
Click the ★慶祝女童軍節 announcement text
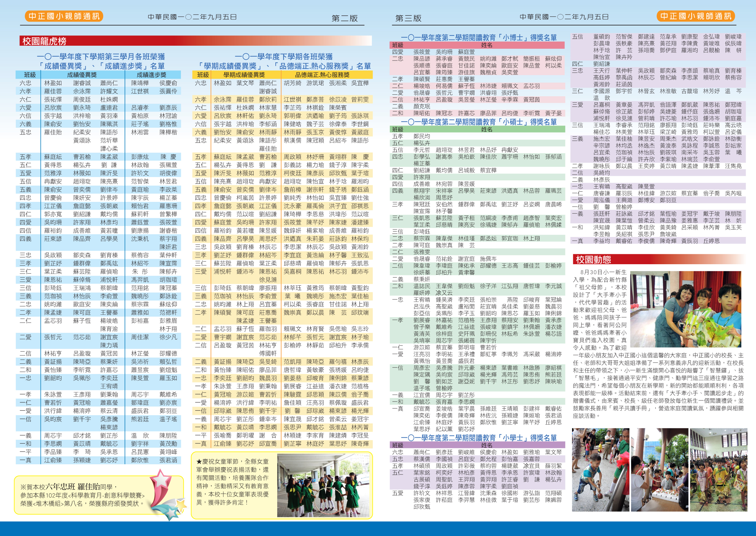click(x=233, y=482)
